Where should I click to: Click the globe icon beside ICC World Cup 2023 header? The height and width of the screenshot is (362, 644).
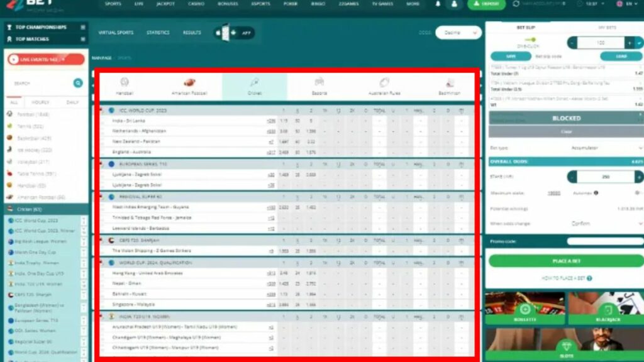pos(111,111)
